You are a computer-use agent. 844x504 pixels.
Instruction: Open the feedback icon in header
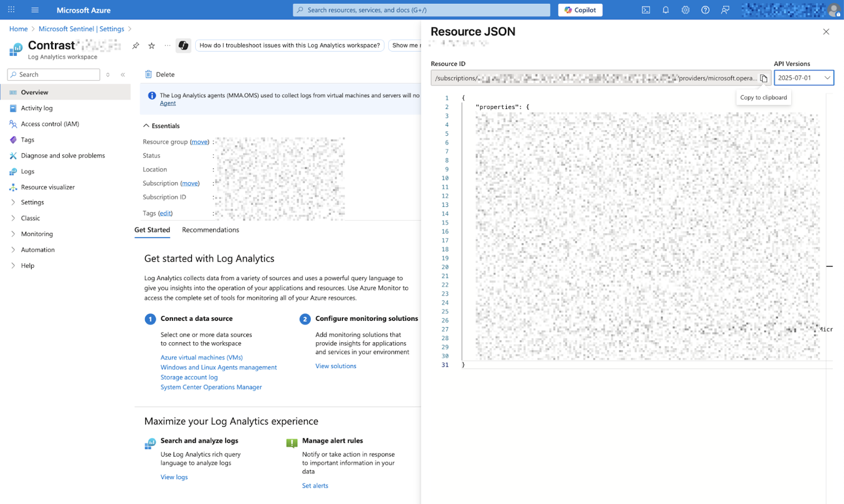coord(725,10)
